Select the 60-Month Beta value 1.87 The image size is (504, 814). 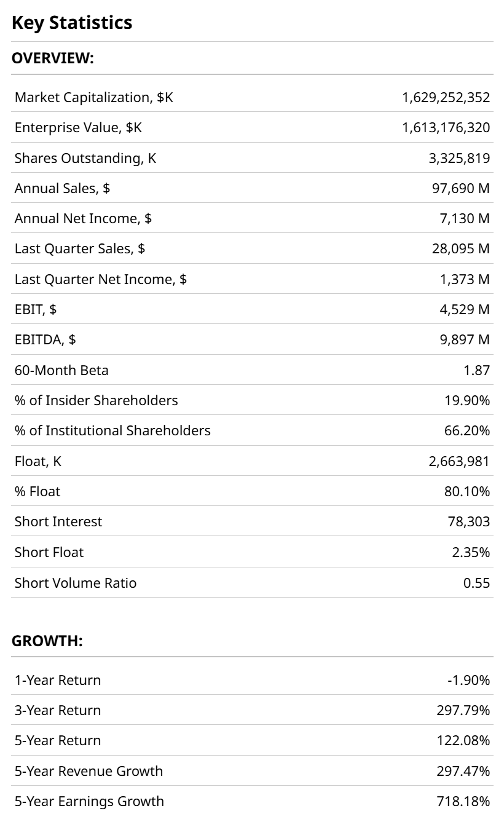[478, 370]
